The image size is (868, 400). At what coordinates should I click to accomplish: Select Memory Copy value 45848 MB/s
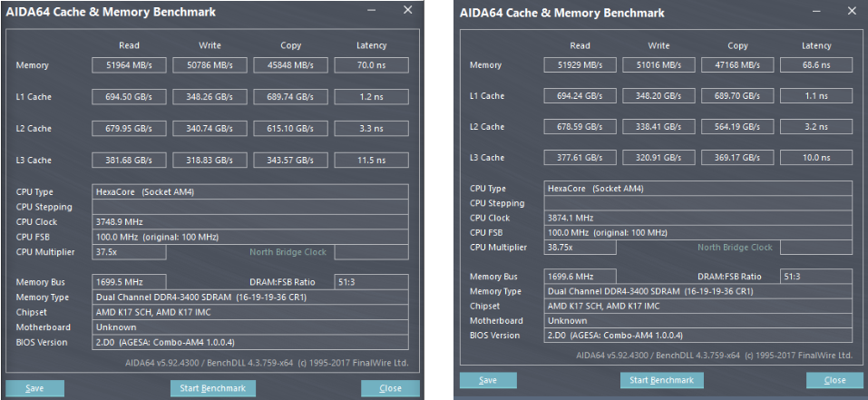point(290,65)
